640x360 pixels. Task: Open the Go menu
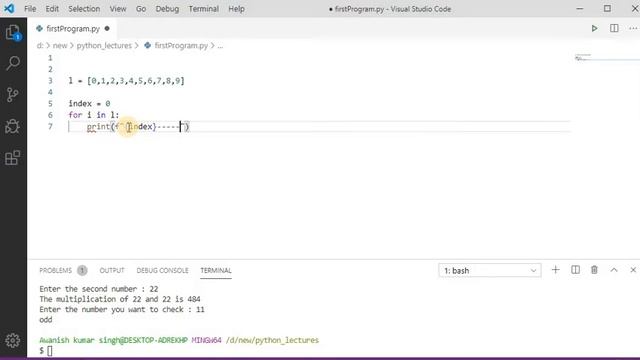(141, 9)
